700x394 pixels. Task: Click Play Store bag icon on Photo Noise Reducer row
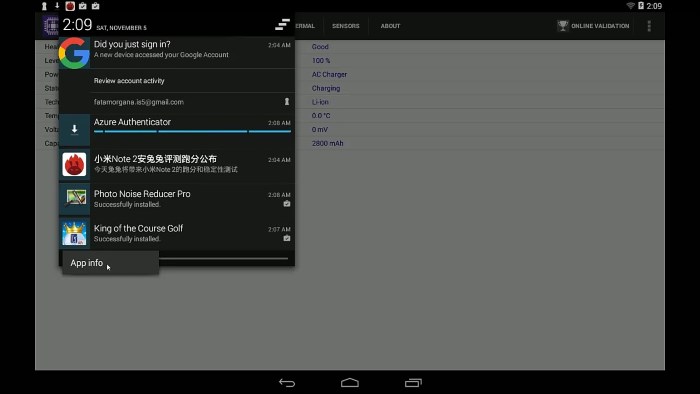(287, 204)
